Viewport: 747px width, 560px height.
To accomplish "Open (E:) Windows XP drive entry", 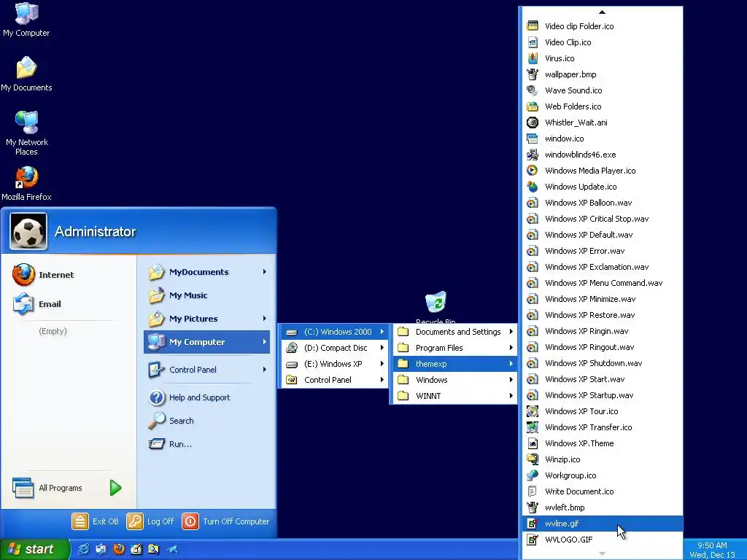I will [x=335, y=364].
